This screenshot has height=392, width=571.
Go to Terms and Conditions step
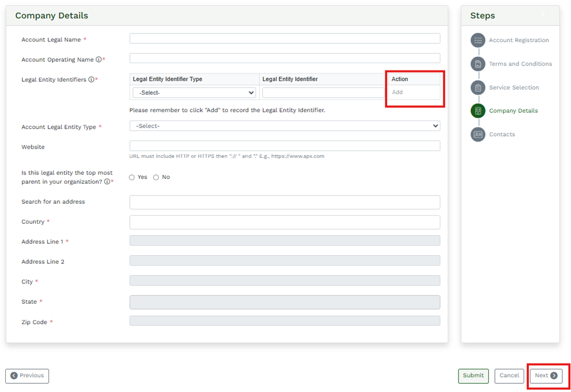tap(520, 64)
